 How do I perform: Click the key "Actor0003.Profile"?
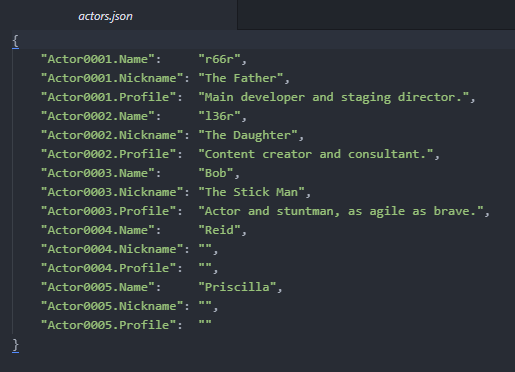click(108, 211)
